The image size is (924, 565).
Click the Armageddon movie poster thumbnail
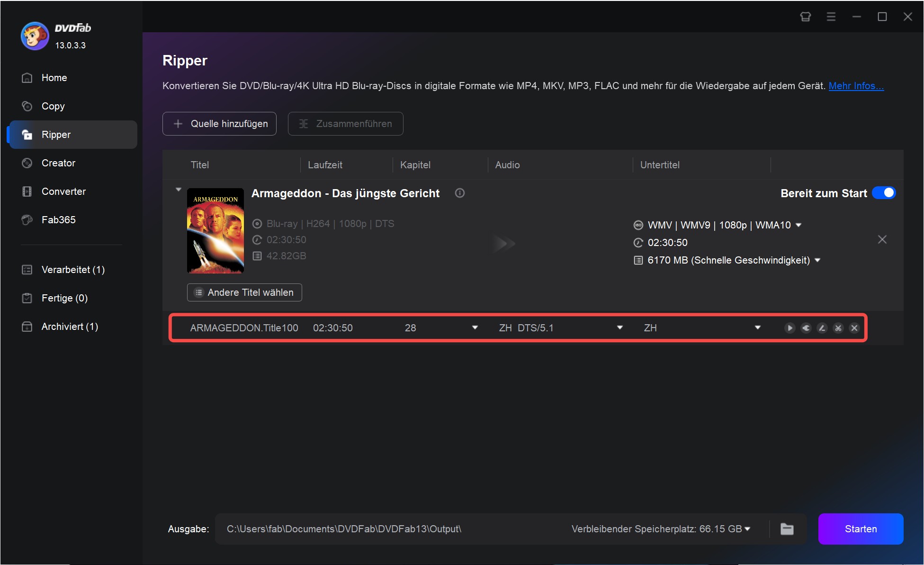(215, 231)
